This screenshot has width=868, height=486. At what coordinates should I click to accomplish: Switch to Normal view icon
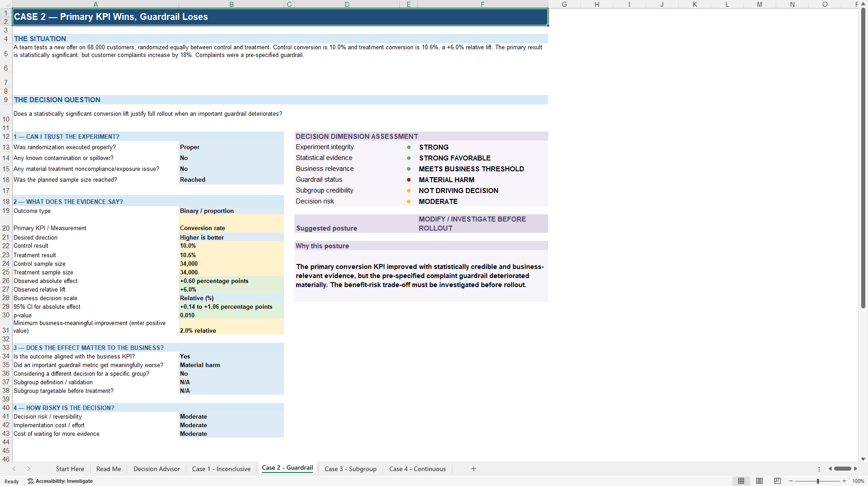[x=741, y=481]
